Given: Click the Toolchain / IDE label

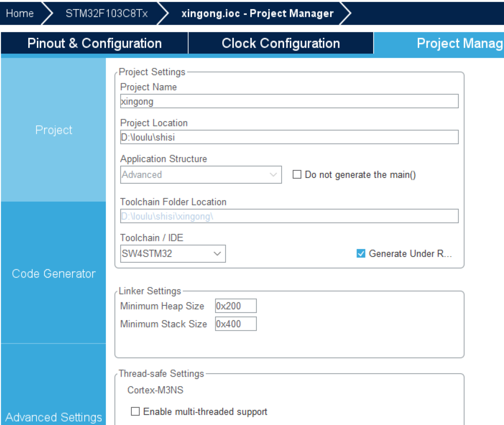Looking at the screenshot, I should (152, 238).
